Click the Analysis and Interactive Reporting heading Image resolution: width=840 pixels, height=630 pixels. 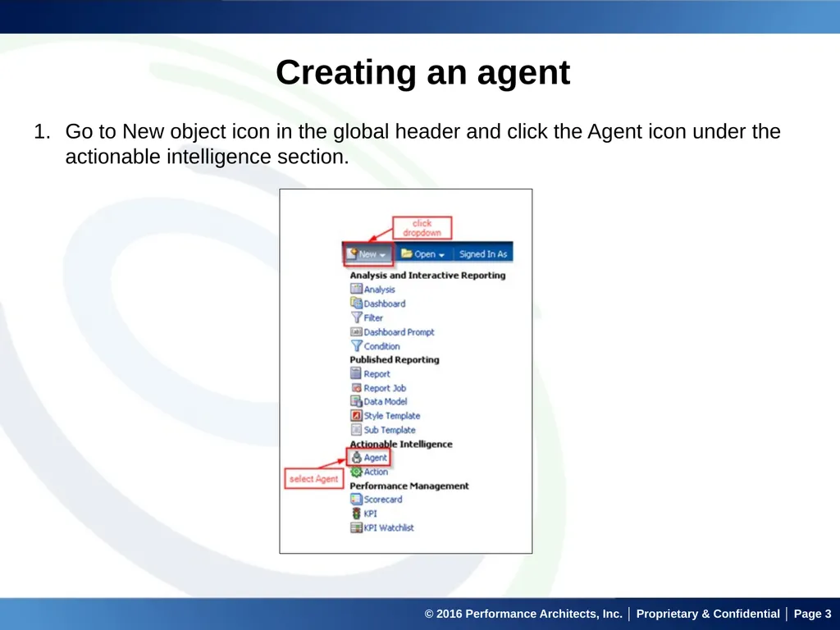pos(427,276)
